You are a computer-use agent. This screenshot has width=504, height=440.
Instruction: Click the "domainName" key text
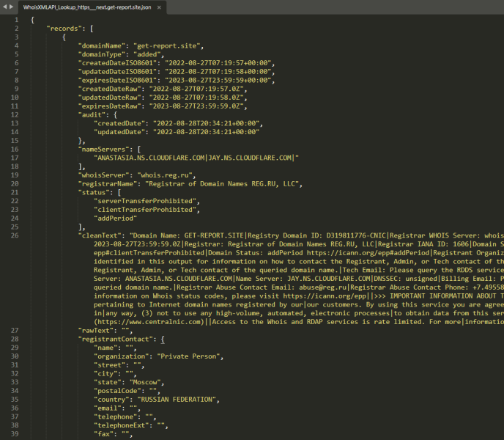(x=101, y=45)
